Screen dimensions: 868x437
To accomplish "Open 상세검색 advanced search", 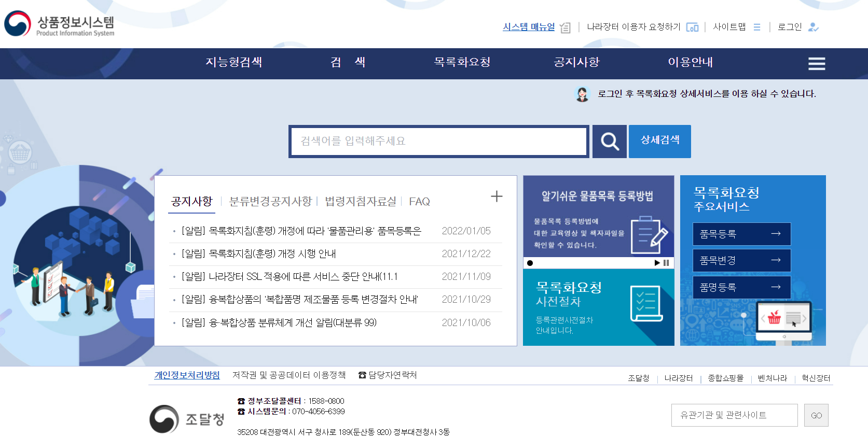I will pyautogui.click(x=660, y=141).
